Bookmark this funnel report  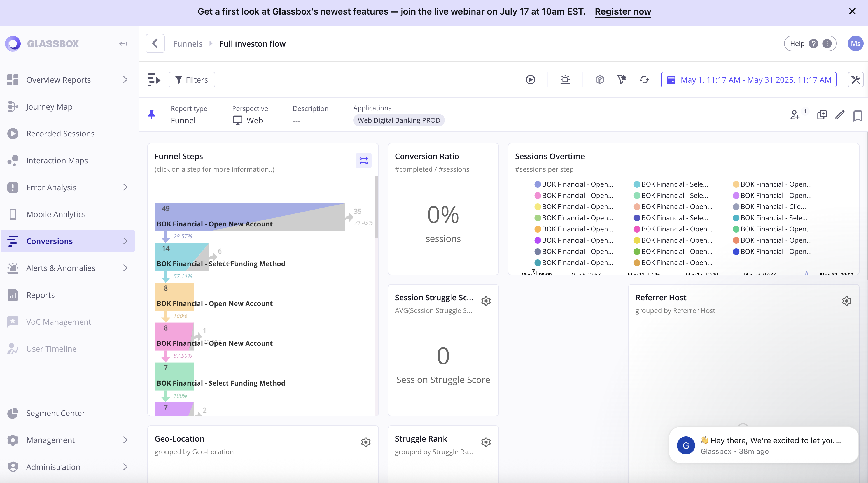[x=858, y=116]
